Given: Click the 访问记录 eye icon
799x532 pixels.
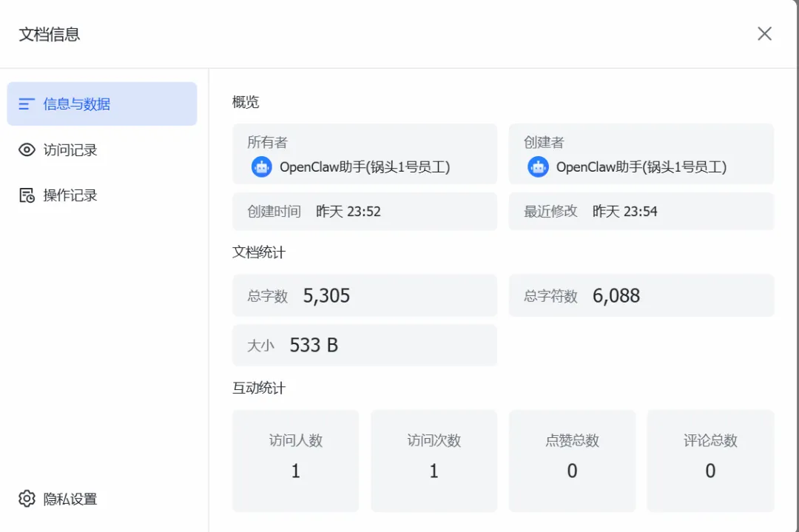Looking at the screenshot, I should (x=27, y=150).
